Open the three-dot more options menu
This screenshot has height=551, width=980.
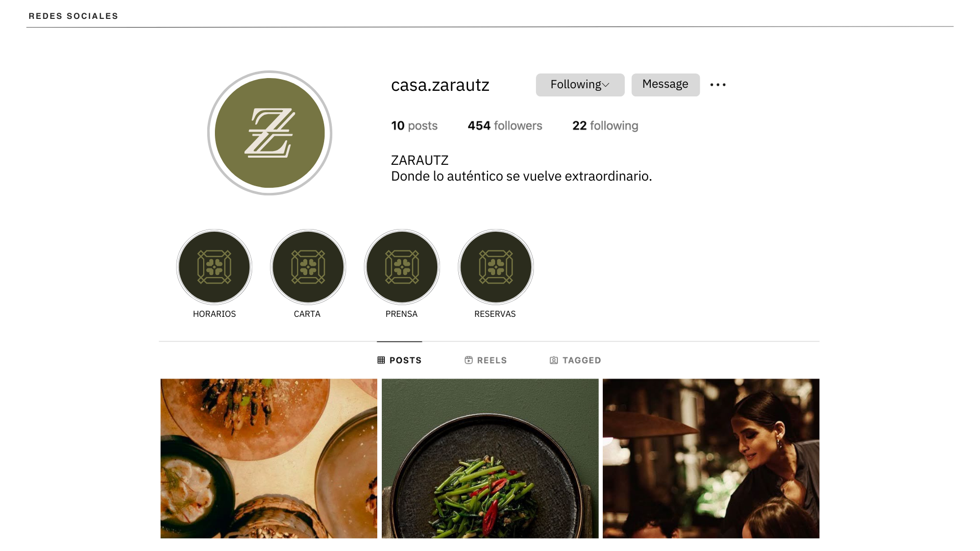[x=718, y=85]
